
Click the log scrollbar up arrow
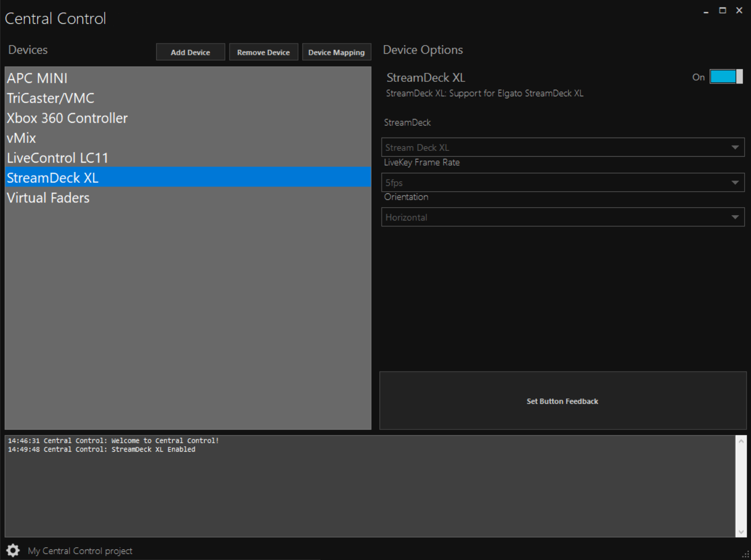pyautogui.click(x=741, y=441)
